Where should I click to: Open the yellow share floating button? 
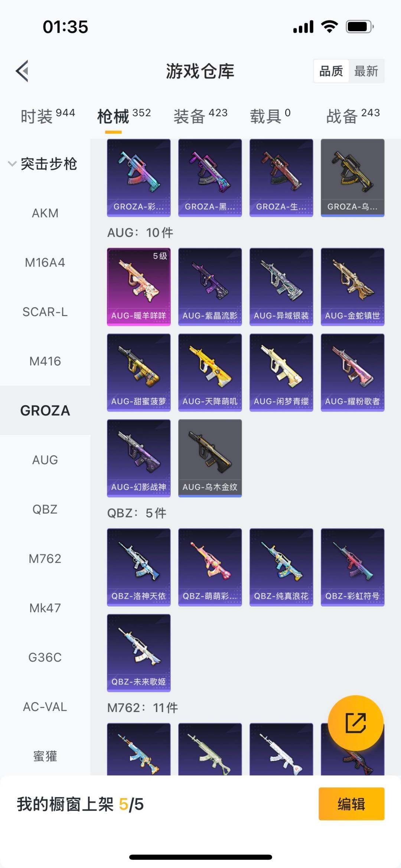click(x=356, y=723)
